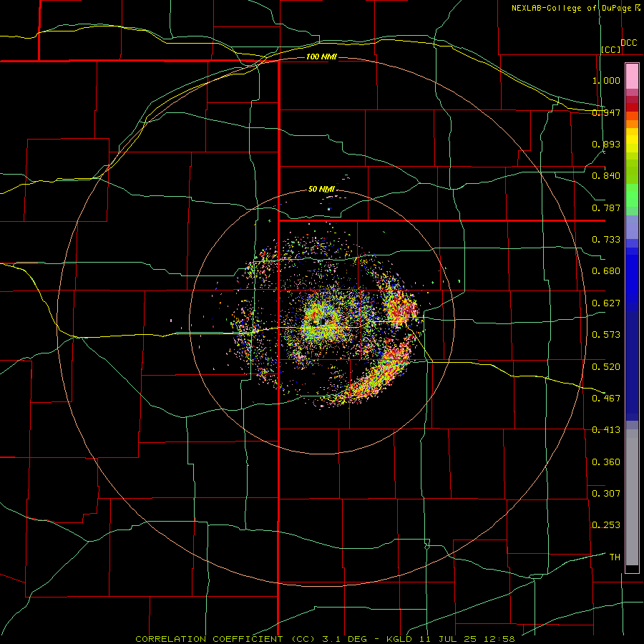Pick the bright green color bar segment
Image resolution: width=644 pixels, height=644 pixels.
pyautogui.click(x=632, y=195)
